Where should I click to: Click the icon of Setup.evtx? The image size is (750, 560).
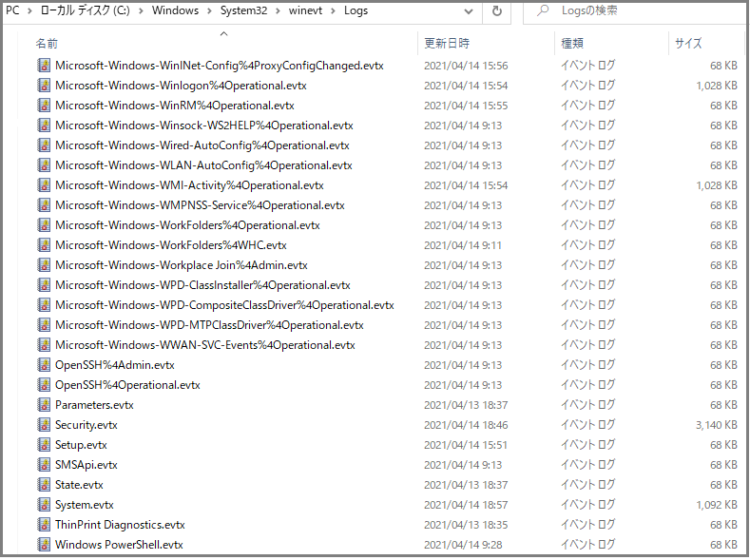click(x=44, y=445)
